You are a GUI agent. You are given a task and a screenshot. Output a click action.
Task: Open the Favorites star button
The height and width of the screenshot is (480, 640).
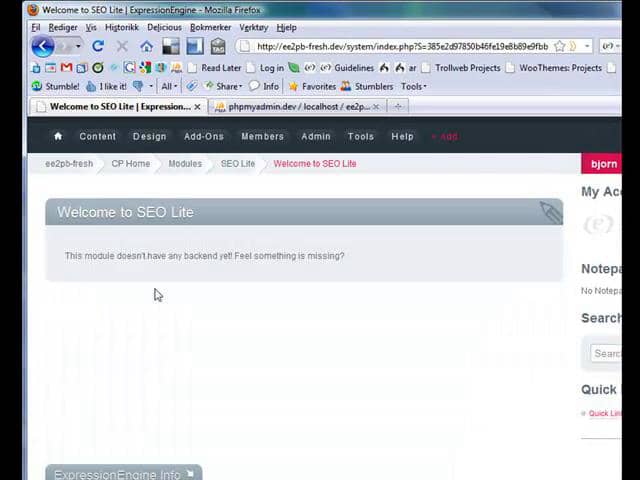(312, 86)
